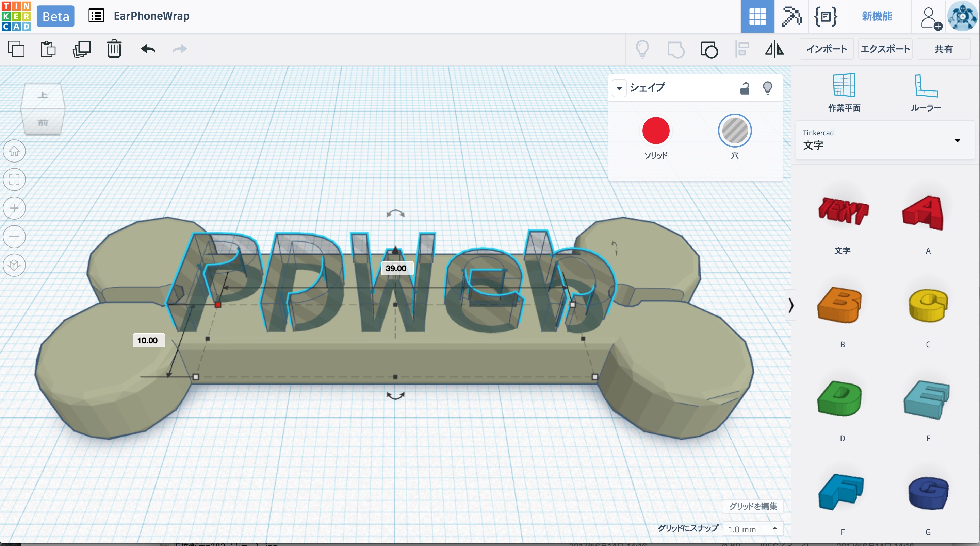The width and height of the screenshot is (980, 546).
Task: Undo the last action
Action: pos(148,49)
